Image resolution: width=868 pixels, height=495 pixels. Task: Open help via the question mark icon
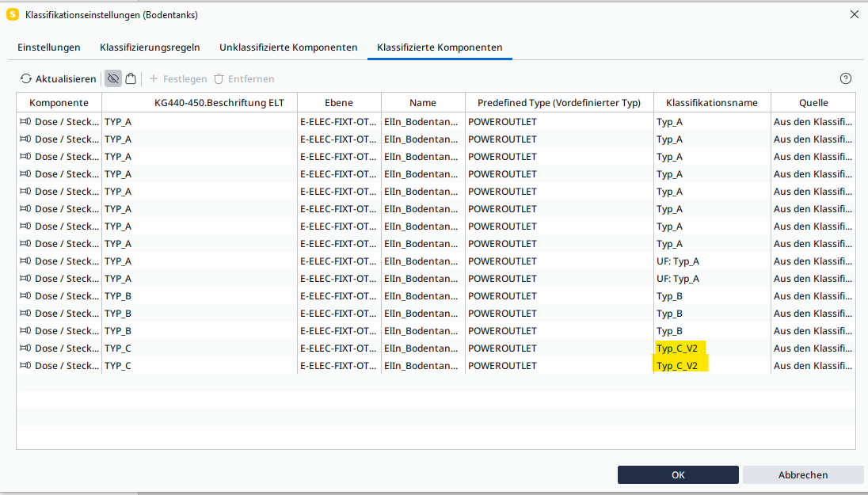tap(845, 78)
